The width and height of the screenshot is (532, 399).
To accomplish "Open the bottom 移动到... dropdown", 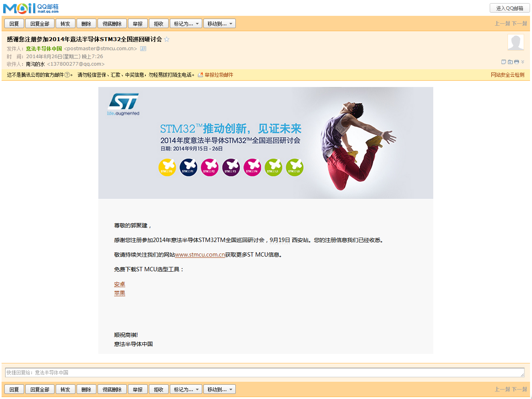I will [220, 390].
